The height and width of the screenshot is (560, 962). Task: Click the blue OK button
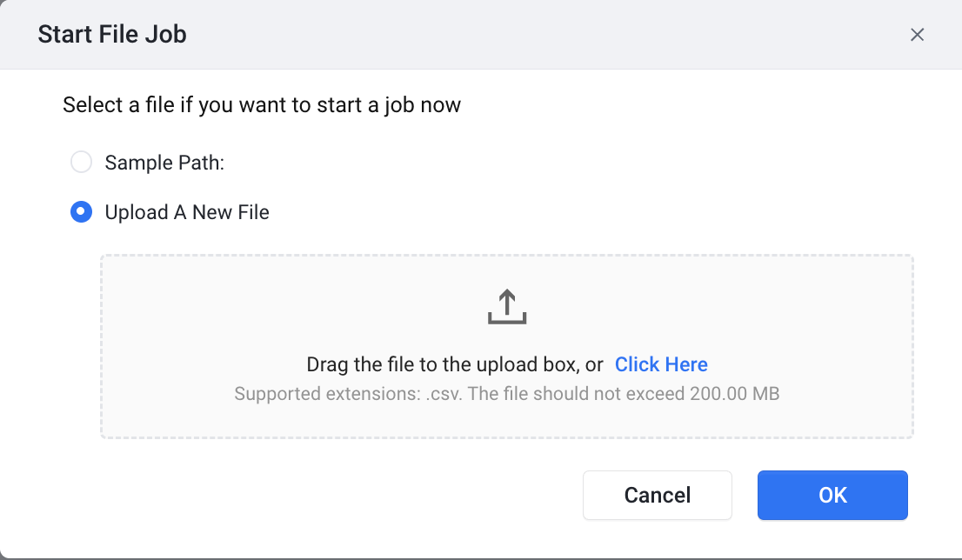pyautogui.click(x=832, y=495)
